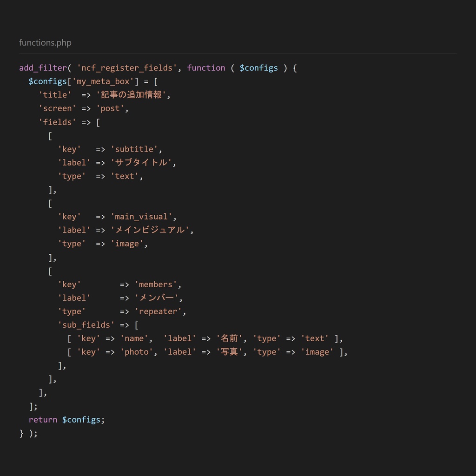Click the return keyword
Image resolution: width=476 pixels, height=476 pixels.
(43, 420)
